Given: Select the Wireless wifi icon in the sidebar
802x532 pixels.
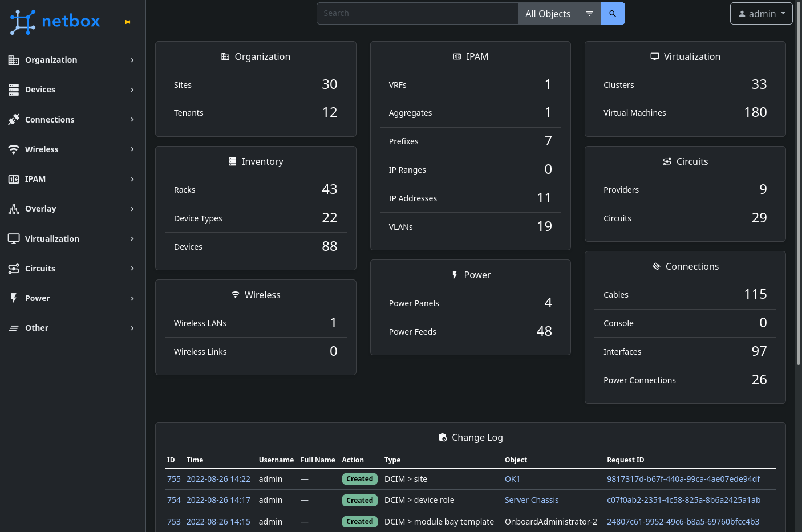Looking at the screenshot, I should click(x=14, y=149).
